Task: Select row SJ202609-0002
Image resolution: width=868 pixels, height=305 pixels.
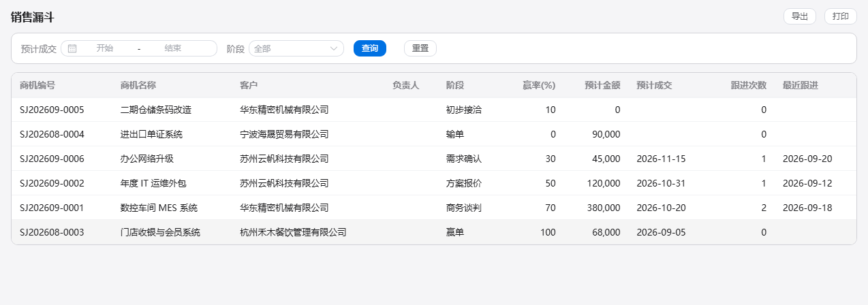Action: tap(434, 183)
